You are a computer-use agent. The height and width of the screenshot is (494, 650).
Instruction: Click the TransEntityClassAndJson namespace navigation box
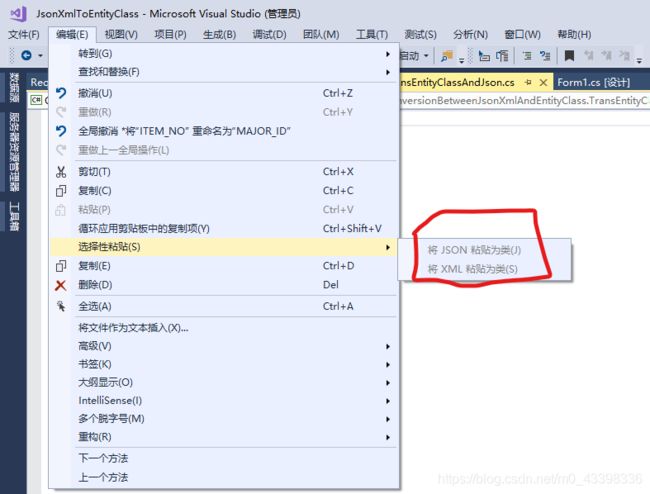tap(524, 101)
